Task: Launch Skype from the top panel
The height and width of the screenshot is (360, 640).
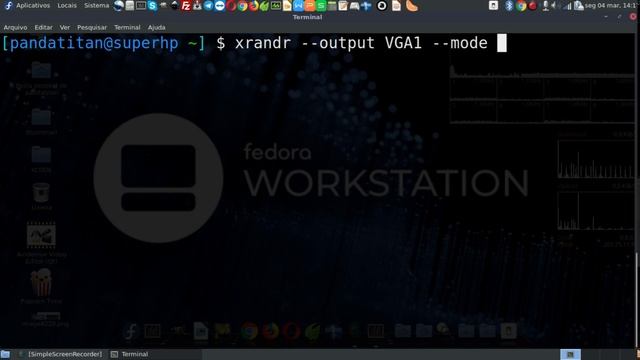Action: click(x=152, y=6)
